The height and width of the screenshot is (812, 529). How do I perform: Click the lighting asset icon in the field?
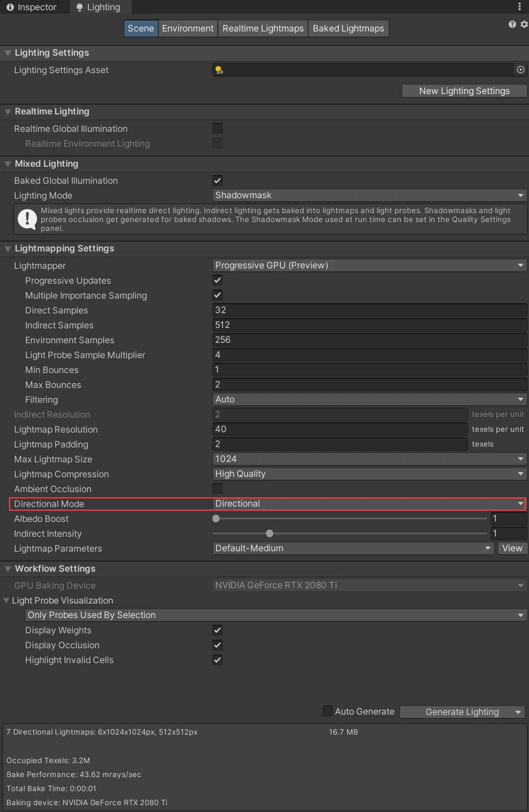[x=219, y=70]
